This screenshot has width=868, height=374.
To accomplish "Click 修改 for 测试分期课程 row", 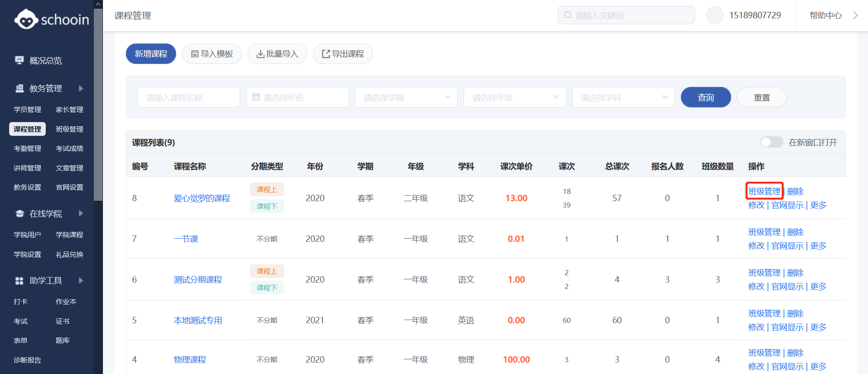I will pos(756,287).
